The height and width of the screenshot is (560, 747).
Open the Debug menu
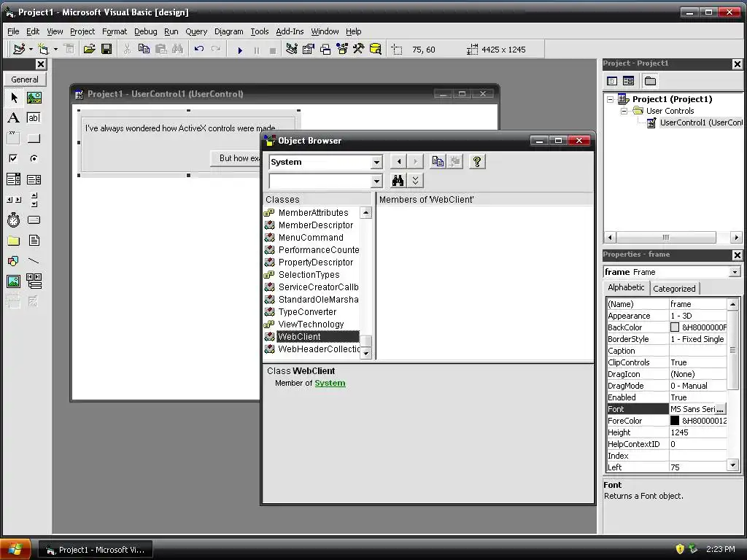(x=145, y=31)
